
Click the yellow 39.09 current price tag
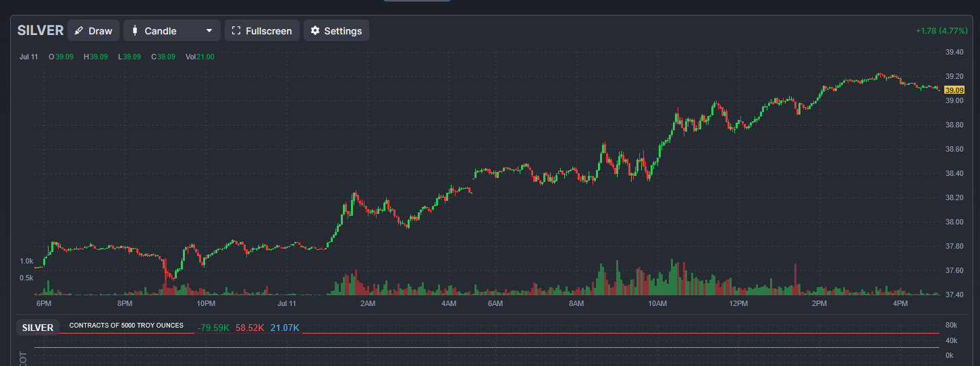click(954, 90)
